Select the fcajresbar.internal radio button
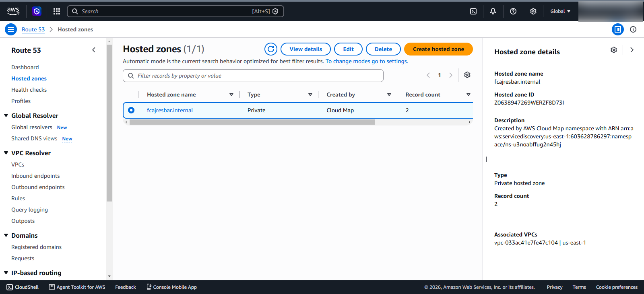The height and width of the screenshot is (294, 644). pyautogui.click(x=131, y=110)
